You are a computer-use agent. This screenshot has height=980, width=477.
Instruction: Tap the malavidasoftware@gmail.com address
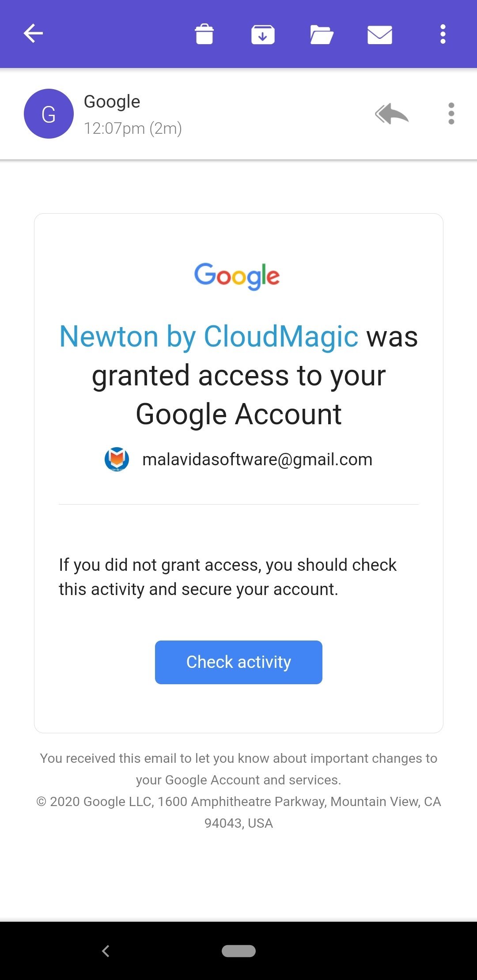pos(257,460)
